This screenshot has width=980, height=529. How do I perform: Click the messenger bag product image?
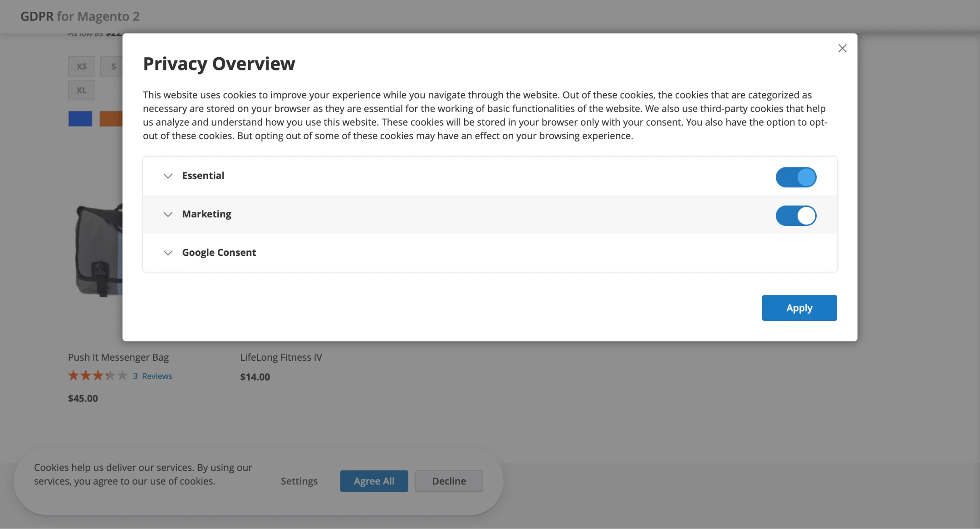(x=99, y=250)
